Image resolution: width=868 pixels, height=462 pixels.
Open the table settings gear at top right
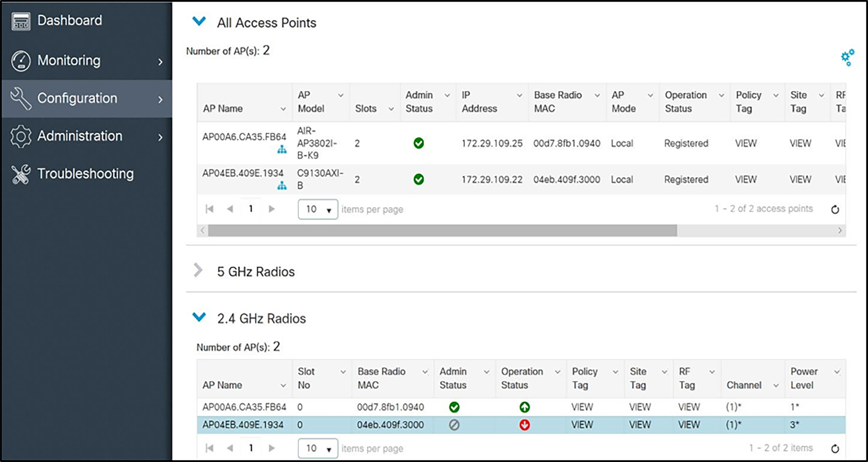click(x=847, y=57)
